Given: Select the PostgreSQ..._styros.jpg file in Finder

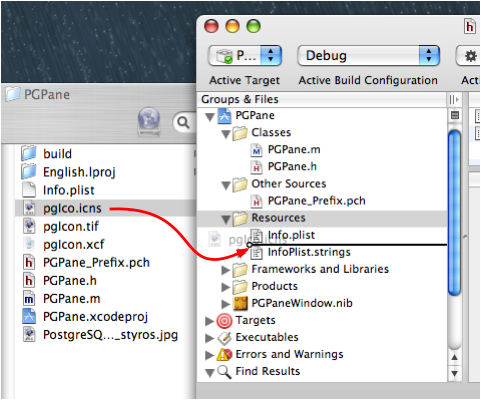Looking at the screenshot, I should pyautogui.click(x=110, y=335).
